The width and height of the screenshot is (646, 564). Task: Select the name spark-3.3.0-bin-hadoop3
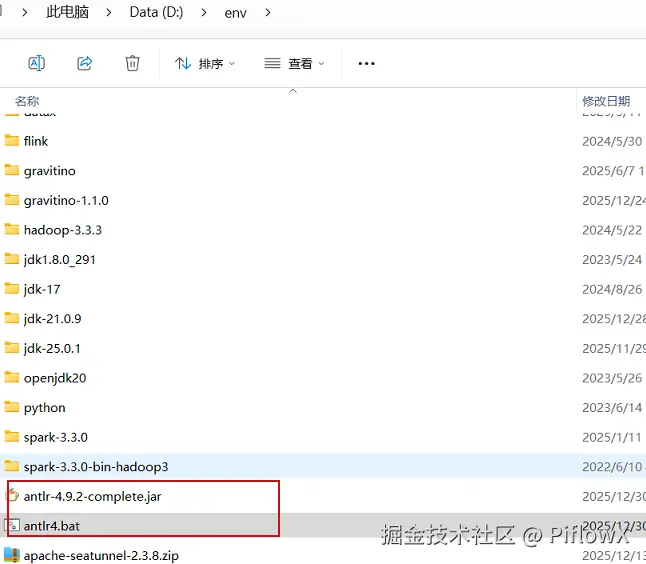[96, 467]
